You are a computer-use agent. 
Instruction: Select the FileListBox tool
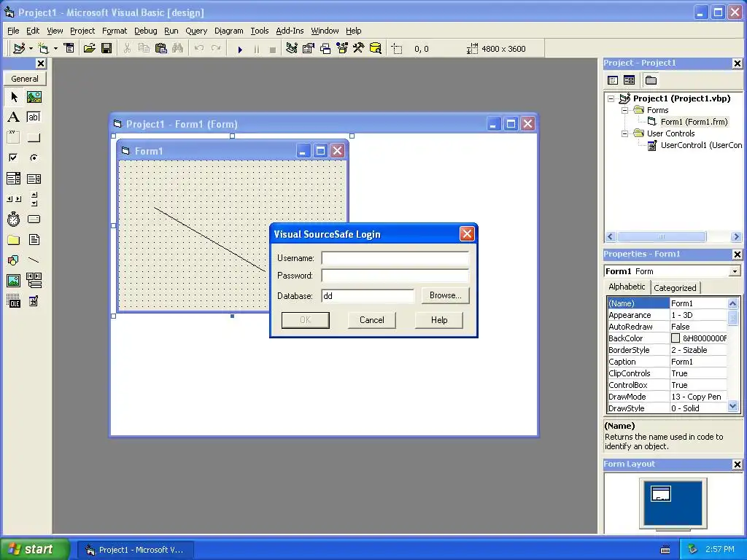[34, 239]
